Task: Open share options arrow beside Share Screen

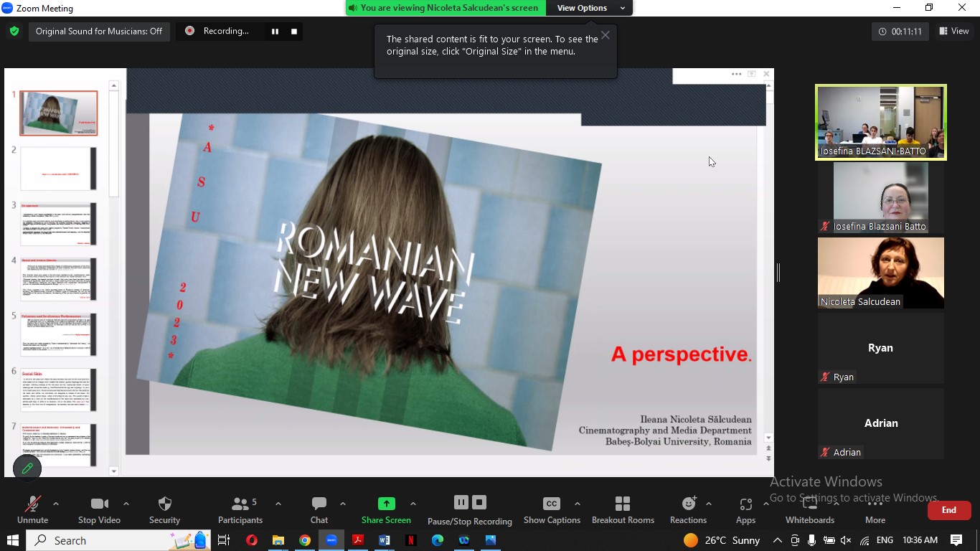Action: pos(413,504)
